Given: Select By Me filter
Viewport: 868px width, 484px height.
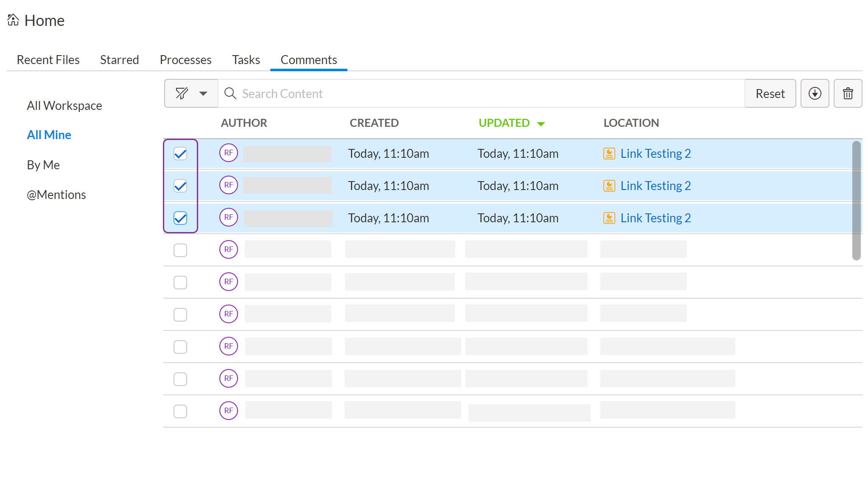Looking at the screenshot, I should point(43,165).
